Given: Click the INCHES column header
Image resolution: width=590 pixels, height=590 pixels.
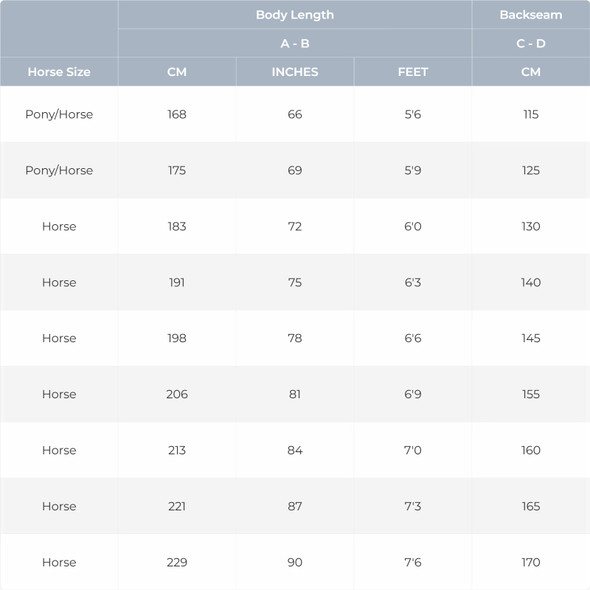Looking at the screenshot, I should tap(295, 72).
